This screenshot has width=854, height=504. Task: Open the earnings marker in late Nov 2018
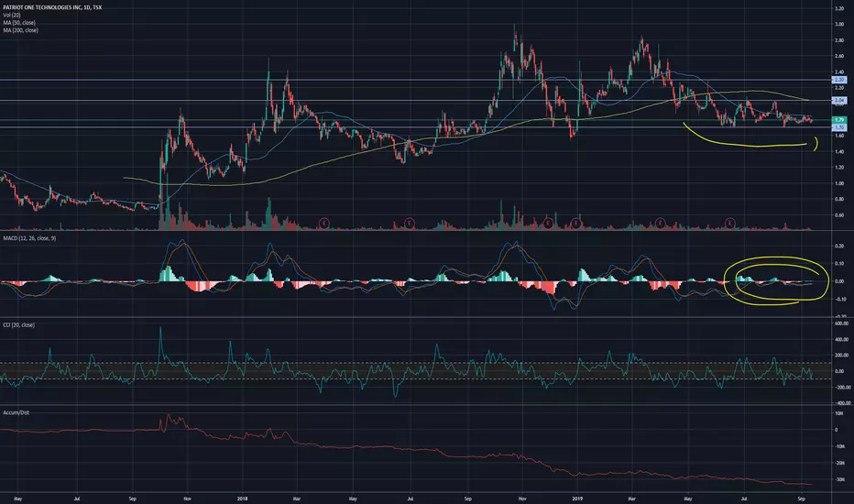point(549,223)
